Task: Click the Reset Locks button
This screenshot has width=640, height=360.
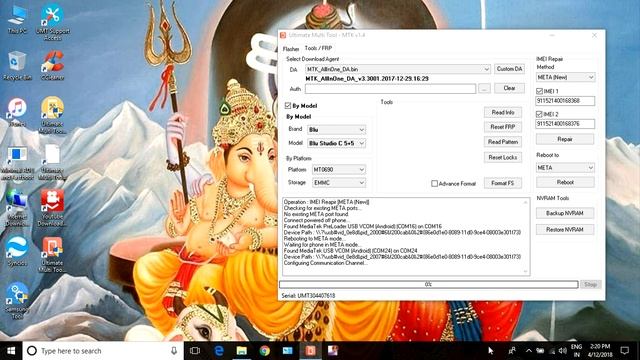Action: click(503, 157)
